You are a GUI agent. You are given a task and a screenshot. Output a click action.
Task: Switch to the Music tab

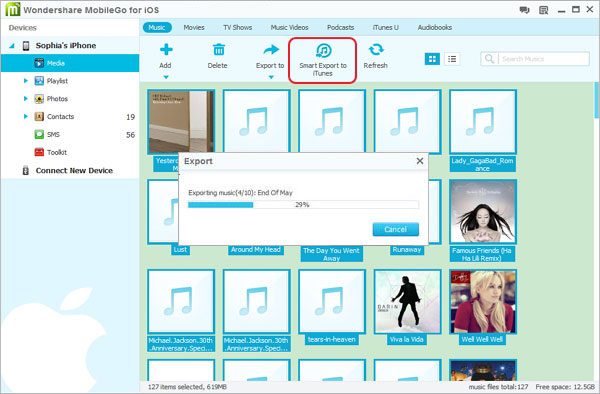tap(157, 28)
